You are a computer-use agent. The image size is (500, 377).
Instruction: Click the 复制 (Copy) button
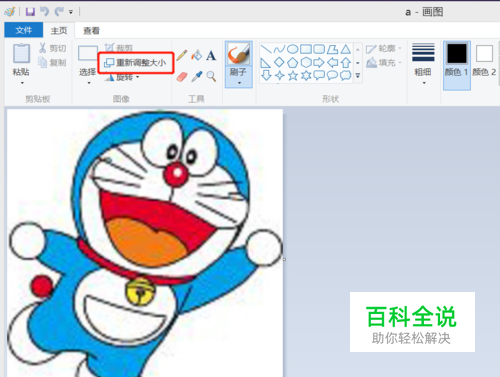53,62
